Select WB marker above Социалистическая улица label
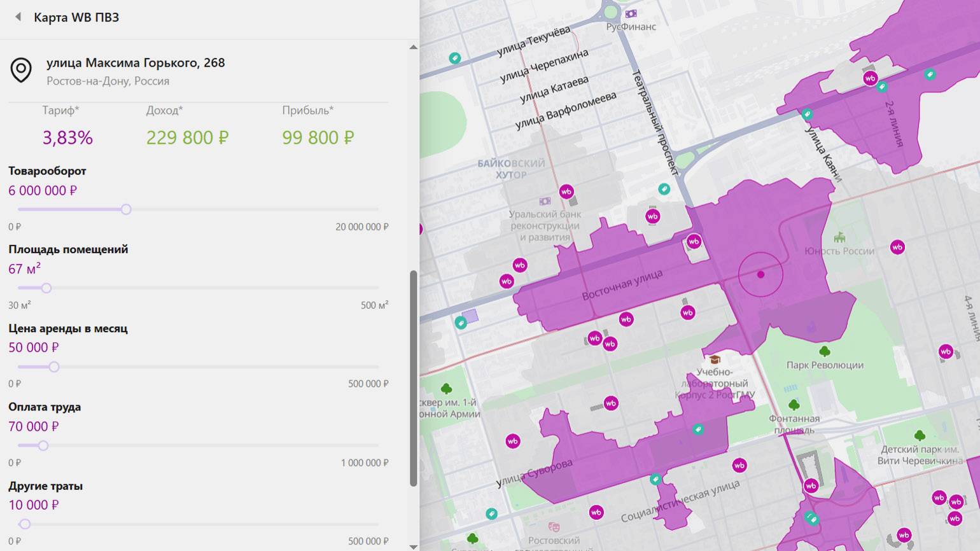980x551 pixels. [739, 465]
